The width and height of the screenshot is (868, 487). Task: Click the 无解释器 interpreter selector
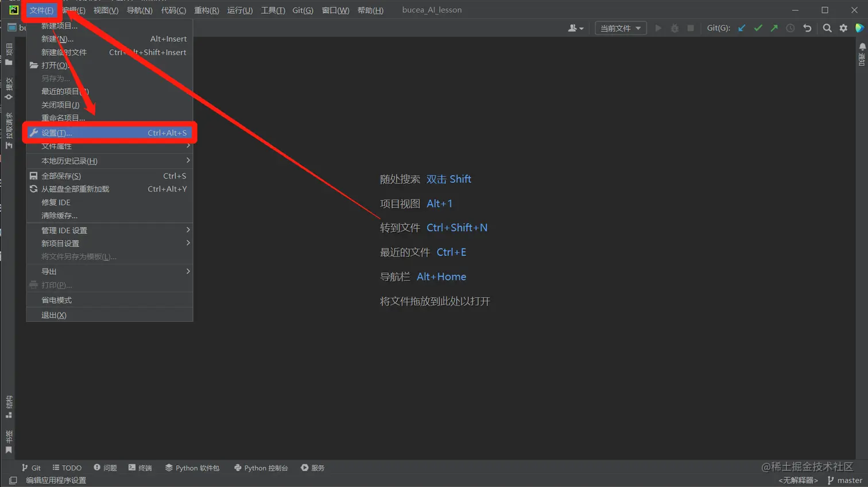tap(798, 480)
